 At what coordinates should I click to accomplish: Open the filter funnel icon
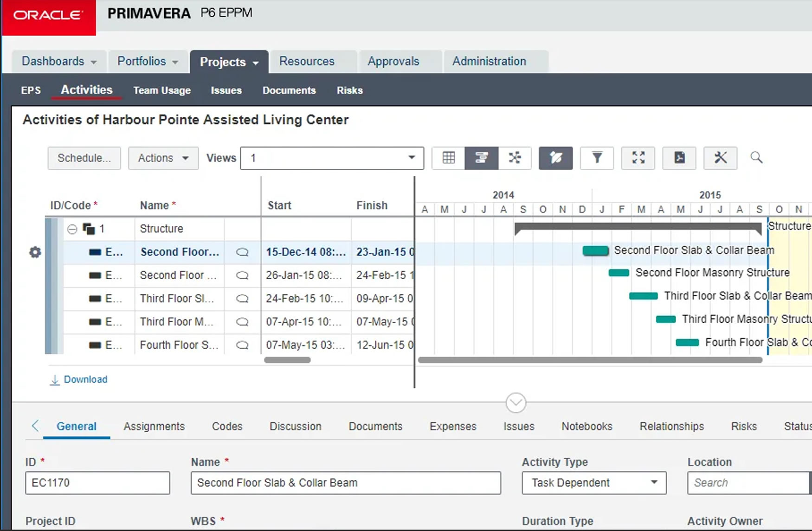point(597,158)
